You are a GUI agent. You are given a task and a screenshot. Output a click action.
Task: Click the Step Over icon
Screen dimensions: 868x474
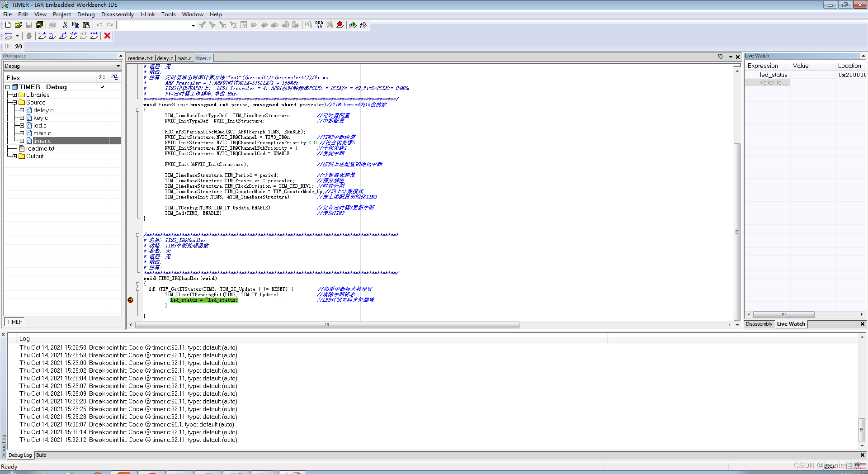click(42, 36)
